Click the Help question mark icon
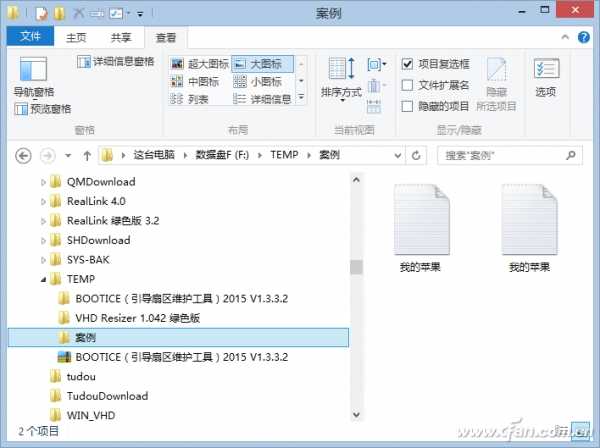Image resolution: width=600 pixels, height=448 pixels. [x=584, y=37]
